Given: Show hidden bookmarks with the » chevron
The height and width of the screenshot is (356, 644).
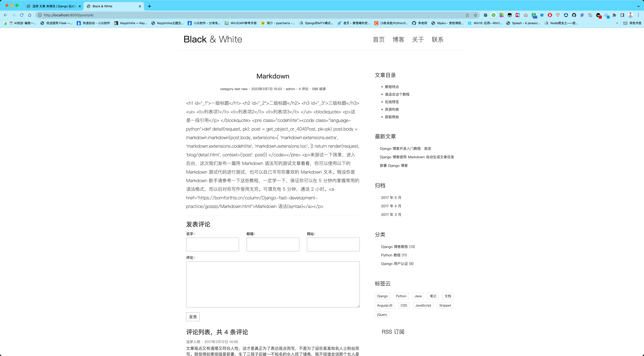Looking at the screenshot, I should coord(617,23).
